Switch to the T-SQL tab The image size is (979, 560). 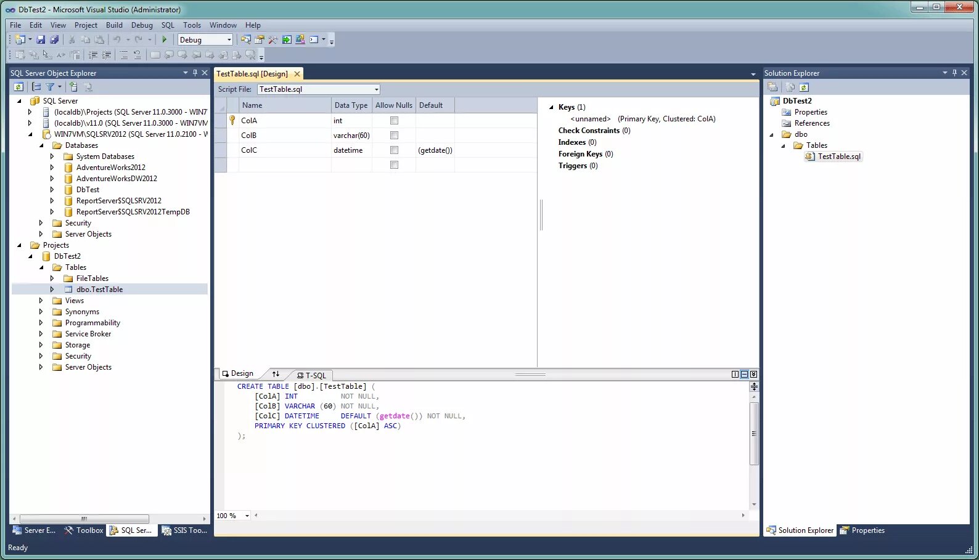(311, 375)
